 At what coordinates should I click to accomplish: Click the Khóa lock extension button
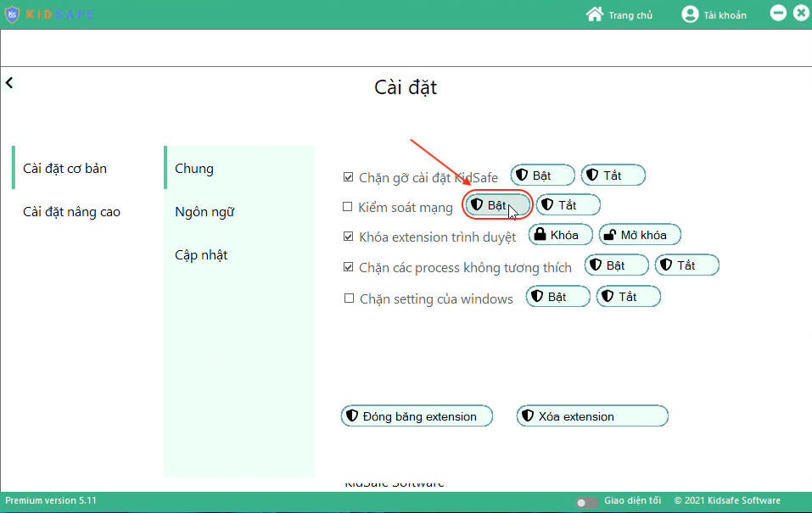point(560,235)
